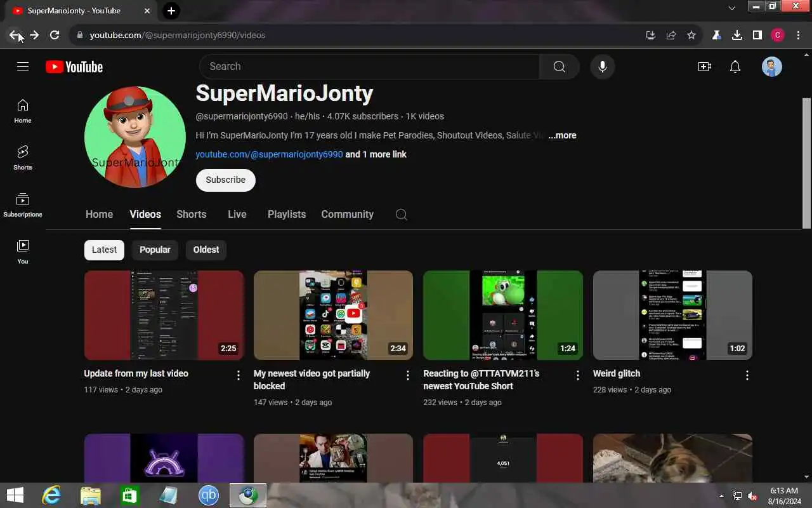812x508 pixels.
Task: Sort videos by Popular
Action: pyautogui.click(x=155, y=250)
